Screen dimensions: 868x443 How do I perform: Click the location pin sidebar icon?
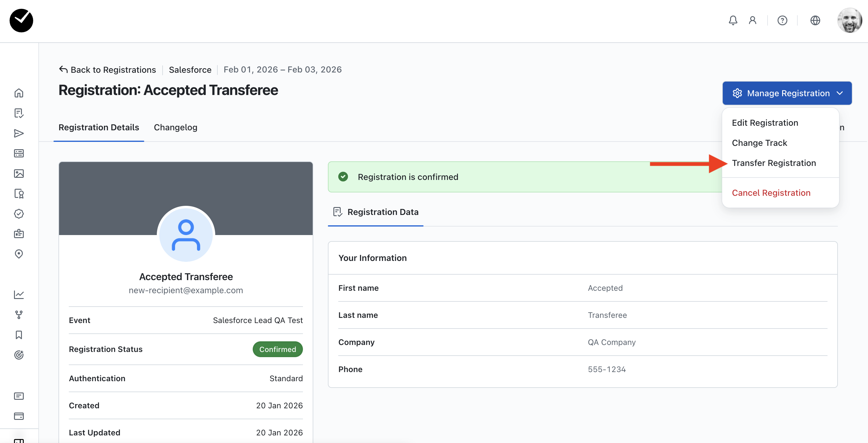point(19,254)
